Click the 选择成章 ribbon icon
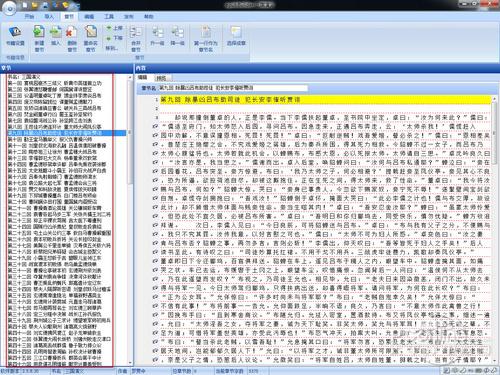Image resolution: width=500 pixels, height=375 pixels. (x=236, y=36)
